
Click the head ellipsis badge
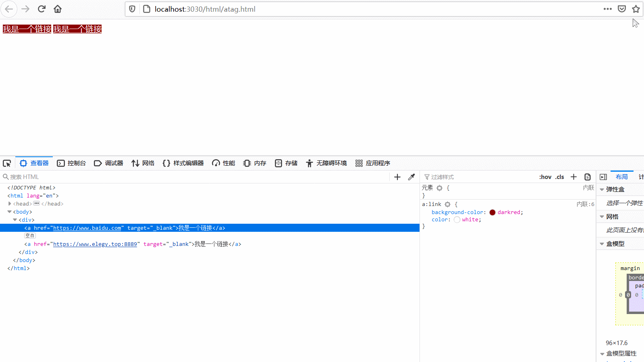click(37, 204)
